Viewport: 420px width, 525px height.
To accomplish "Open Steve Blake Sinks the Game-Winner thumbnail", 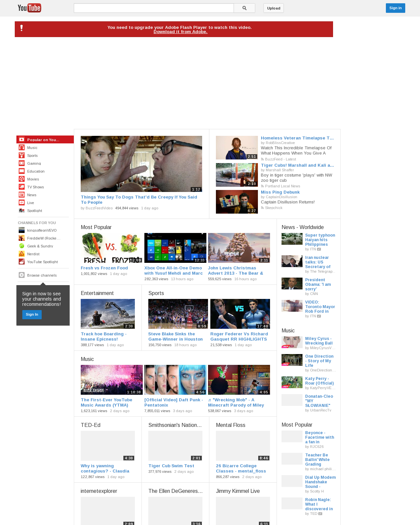I will click(x=178, y=314).
